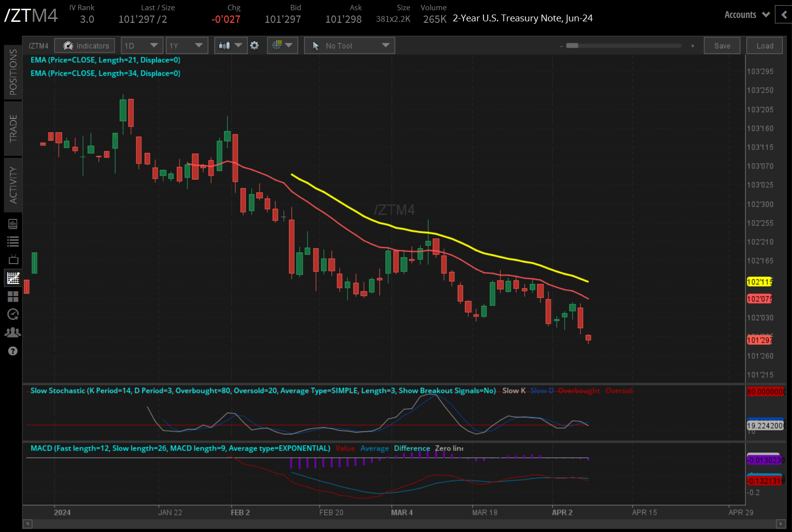Click the TV live video sidebar icon
The height and width of the screenshot is (532, 792).
point(13,259)
